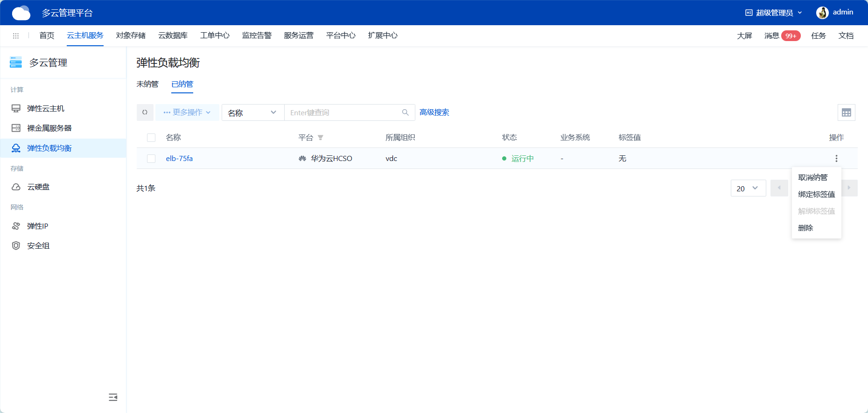Click the 名称 column header

pyautogui.click(x=173, y=138)
